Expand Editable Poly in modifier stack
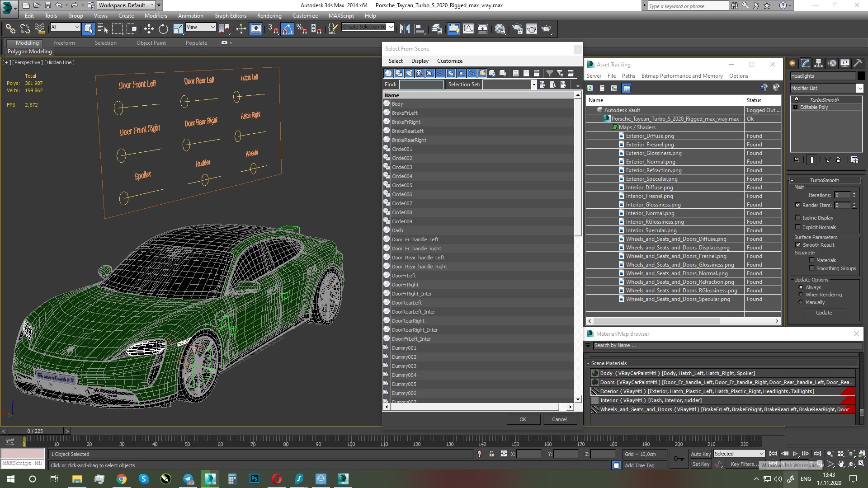The image size is (868, 488). 795,107
